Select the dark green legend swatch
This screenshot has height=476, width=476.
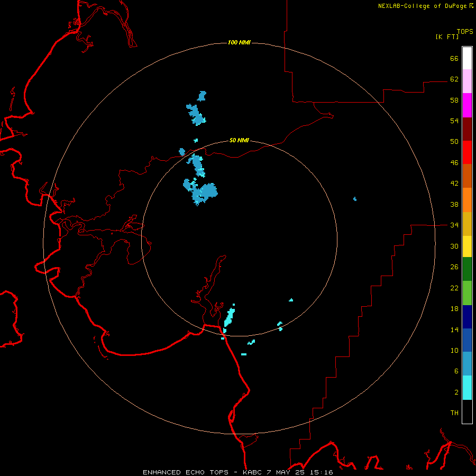click(x=467, y=269)
